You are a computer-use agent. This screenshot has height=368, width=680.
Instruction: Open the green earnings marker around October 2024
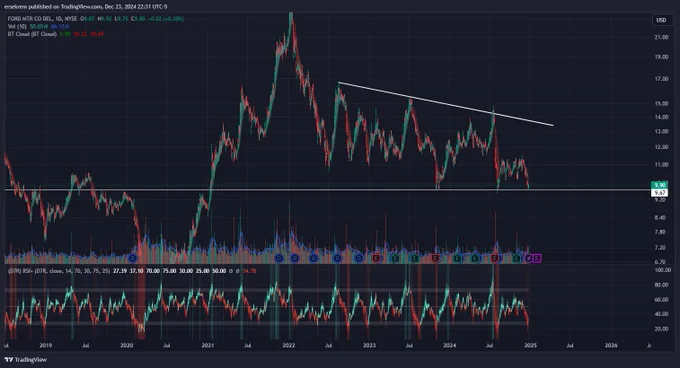pyautogui.click(x=516, y=258)
